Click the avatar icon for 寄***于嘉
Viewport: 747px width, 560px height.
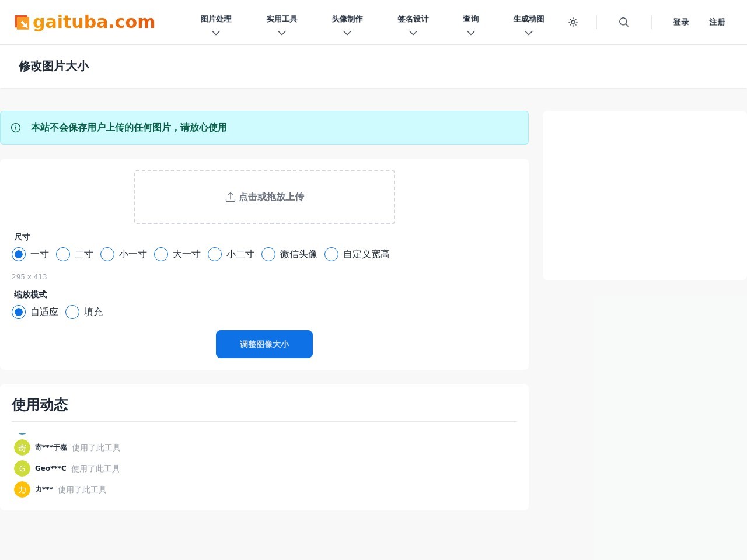tap(22, 447)
